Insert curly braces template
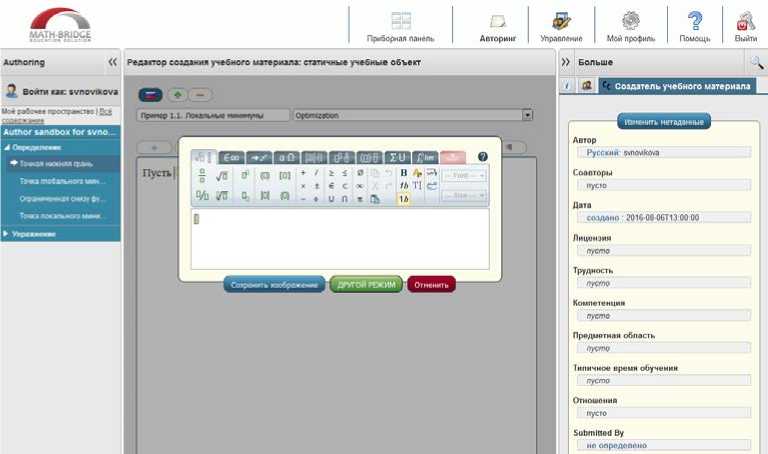This screenshot has width=768, height=454. 285,195
